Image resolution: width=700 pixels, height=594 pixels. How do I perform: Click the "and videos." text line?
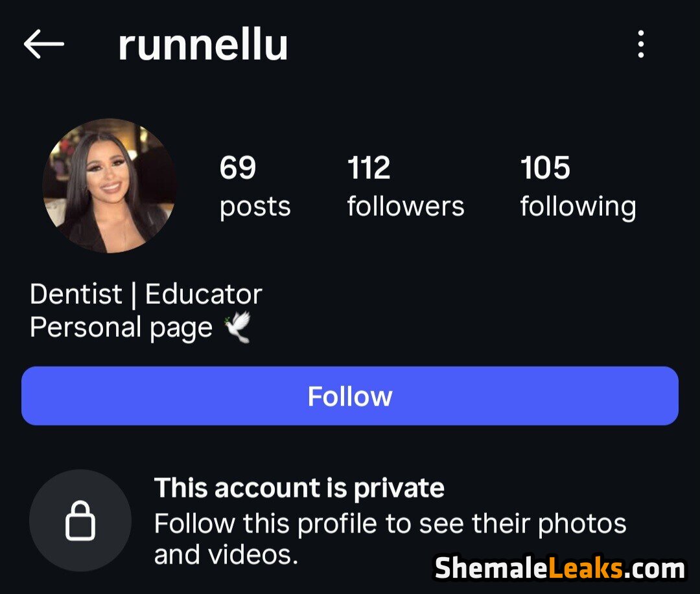coord(226,554)
